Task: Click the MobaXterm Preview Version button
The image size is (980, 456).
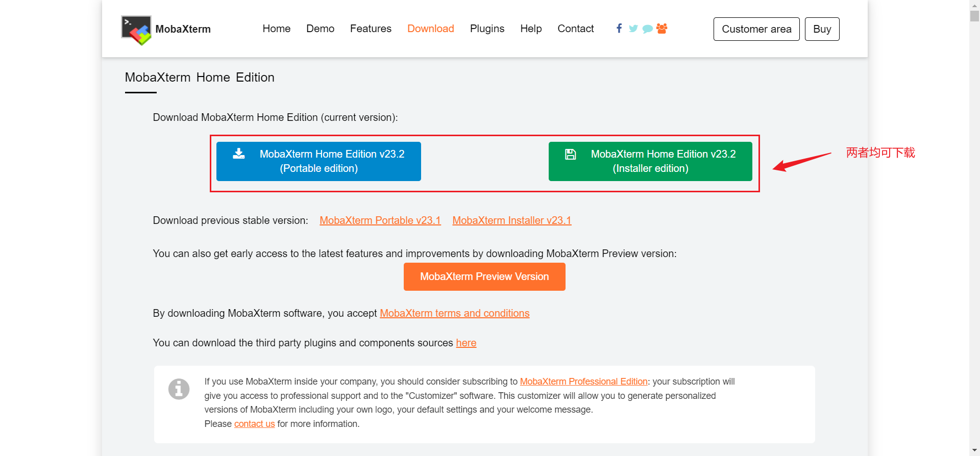Action: 484,276
